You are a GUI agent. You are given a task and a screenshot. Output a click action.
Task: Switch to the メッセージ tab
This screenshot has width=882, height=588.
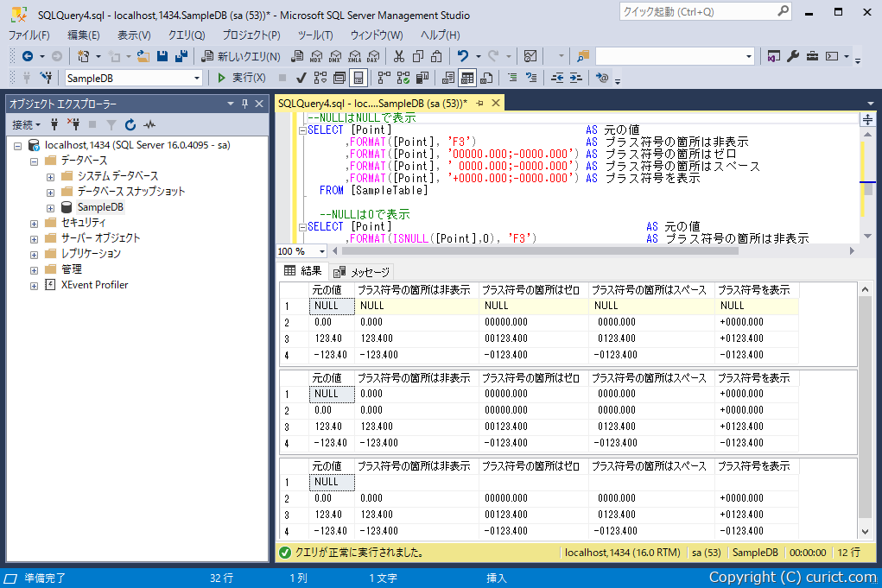pyautogui.click(x=362, y=273)
